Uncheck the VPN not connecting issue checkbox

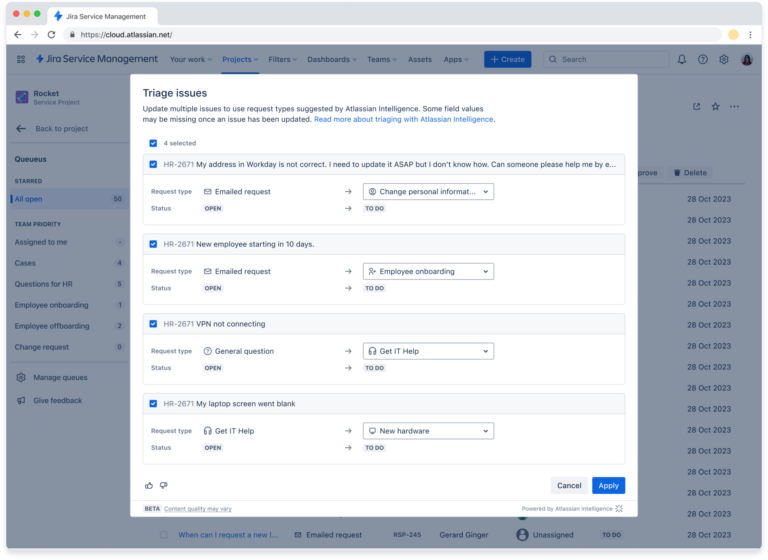pos(153,324)
